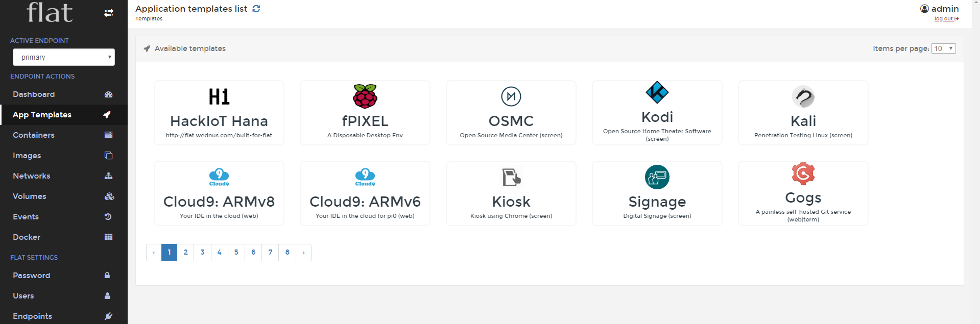The image size is (980, 324).
Task: Click the refresh icon beside Application templates list
Action: point(256,9)
